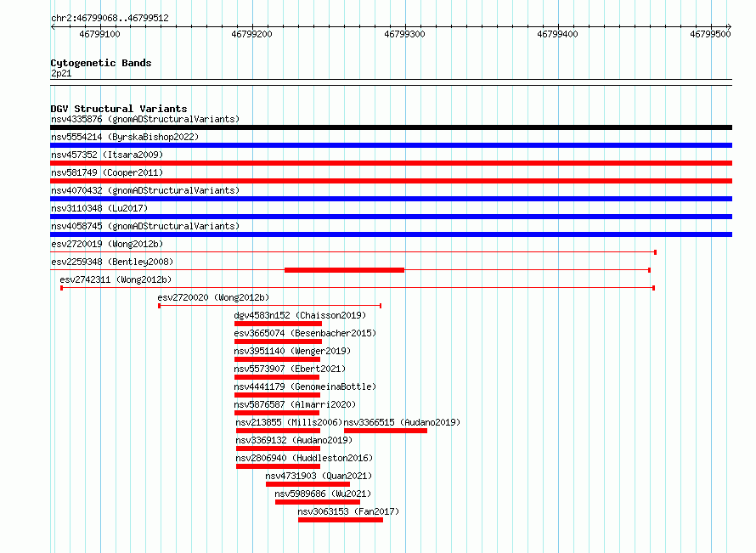Click the red bar under nsv3369132

(x=279, y=449)
